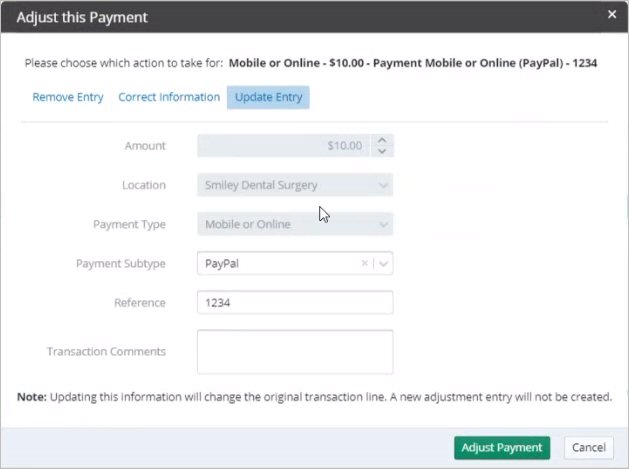The width and height of the screenshot is (629, 469).
Task: Click the Mobile or Online payment type box
Action: (x=295, y=224)
